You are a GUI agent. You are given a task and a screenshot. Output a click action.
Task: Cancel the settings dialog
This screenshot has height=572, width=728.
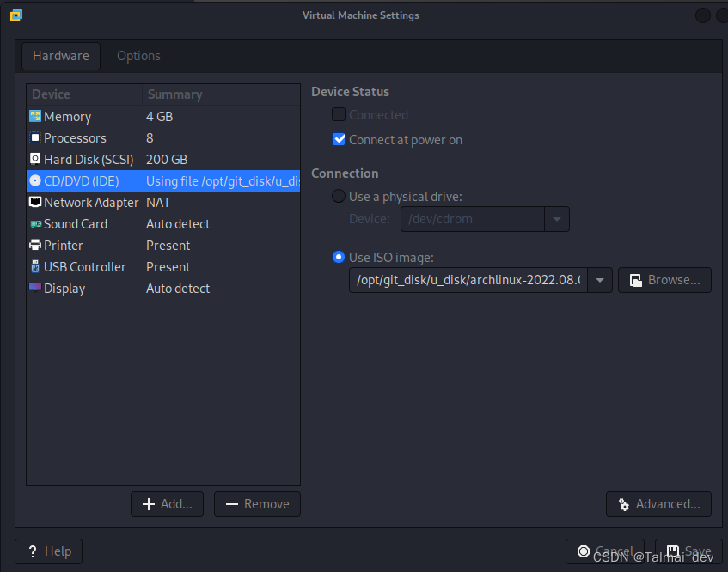[x=605, y=551]
